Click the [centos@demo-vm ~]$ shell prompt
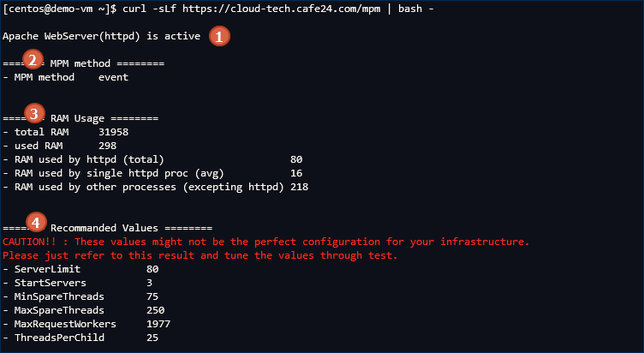This screenshot has width=644, height=353. pos(60,8)
